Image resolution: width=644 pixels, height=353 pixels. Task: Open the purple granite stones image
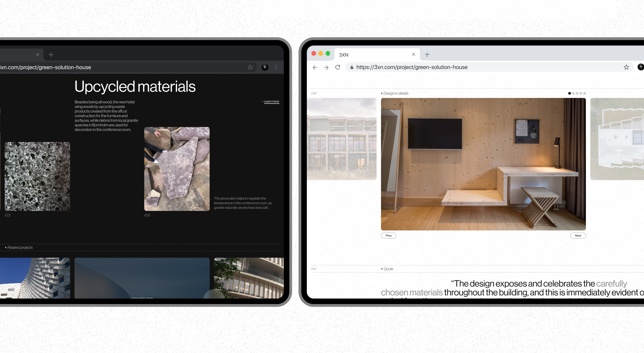pyautogui.click(x=177, y=169)
